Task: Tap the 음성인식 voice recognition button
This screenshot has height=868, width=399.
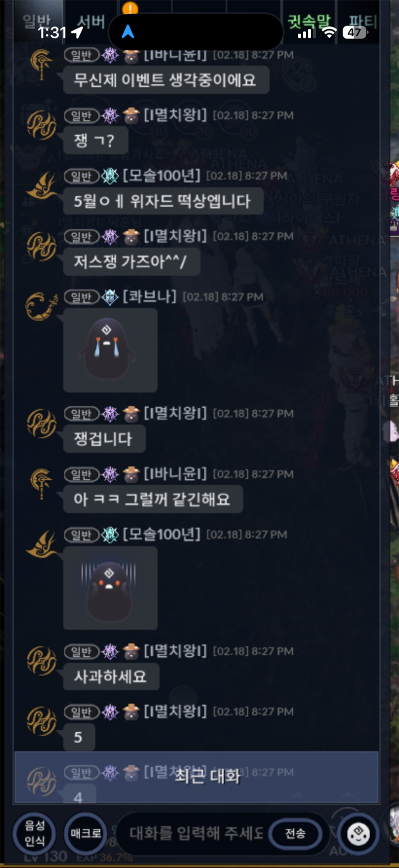Action: pyautogui.click(x=34, y=833)
